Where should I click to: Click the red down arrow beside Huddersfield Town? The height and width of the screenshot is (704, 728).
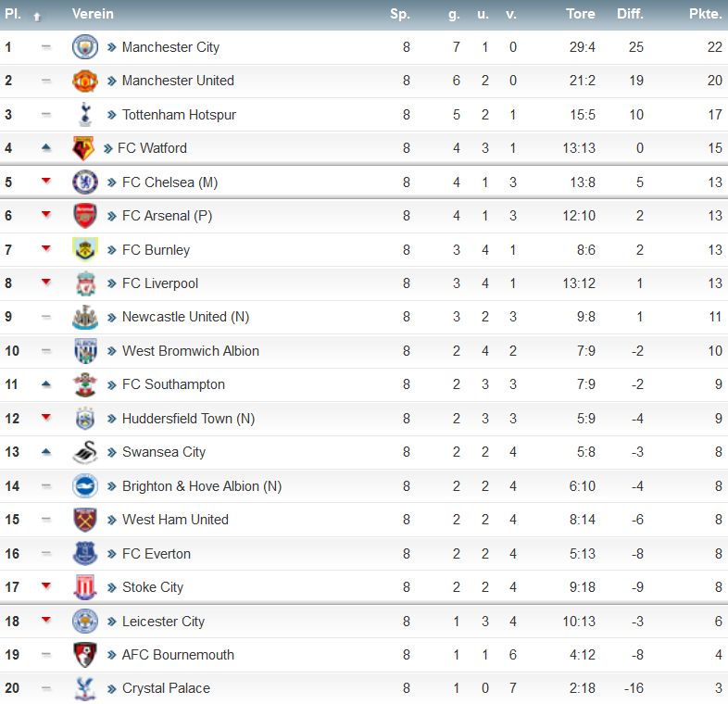46,417
